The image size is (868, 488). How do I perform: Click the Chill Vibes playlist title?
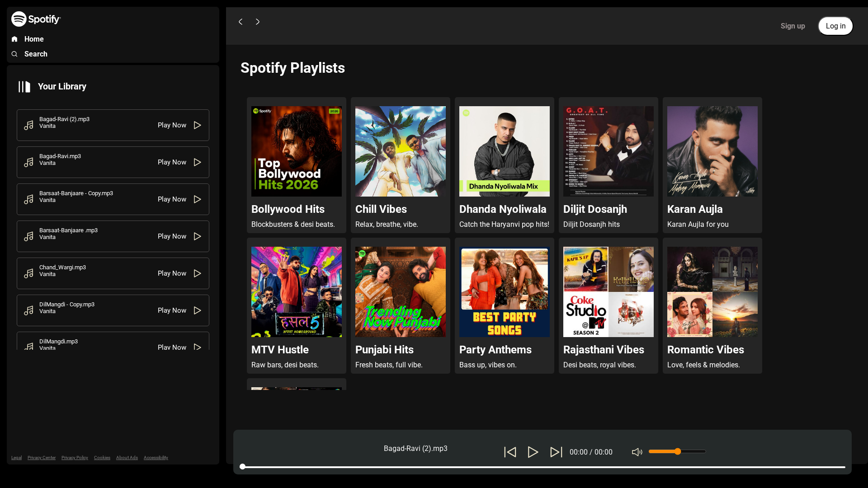(x=381, y=209)
